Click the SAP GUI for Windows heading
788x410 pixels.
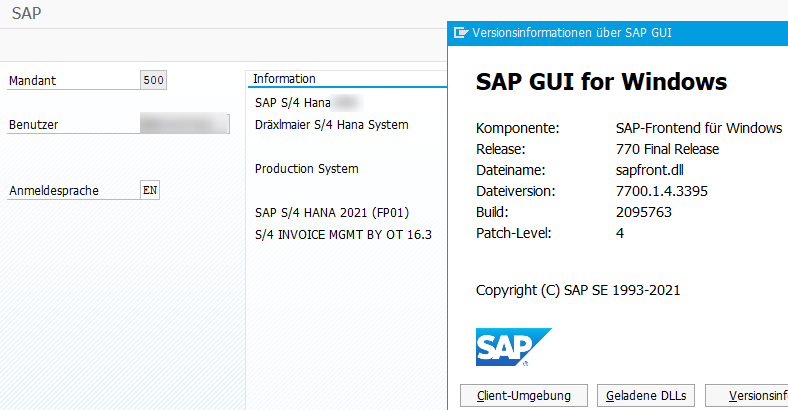[x=601, y=81]
